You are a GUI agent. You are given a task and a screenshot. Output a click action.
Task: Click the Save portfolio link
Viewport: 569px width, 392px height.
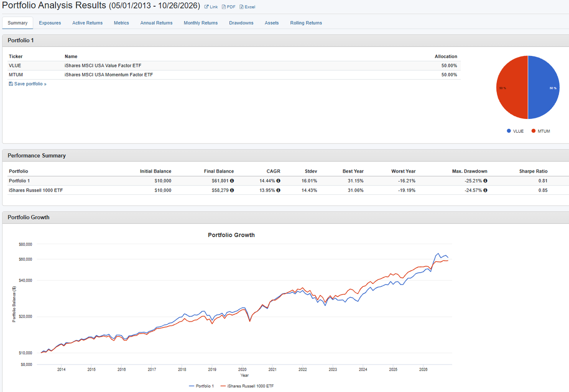28,84
